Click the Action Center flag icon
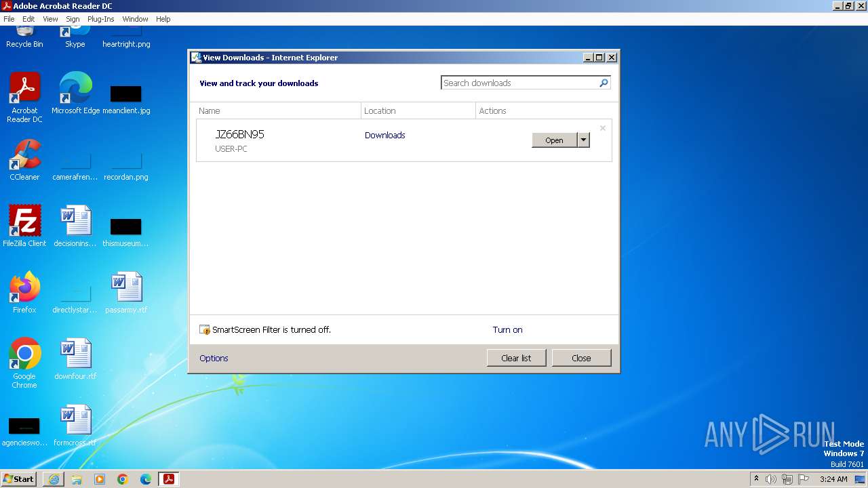The width and height of the screenshot is (868, 488). click(804, 479)
